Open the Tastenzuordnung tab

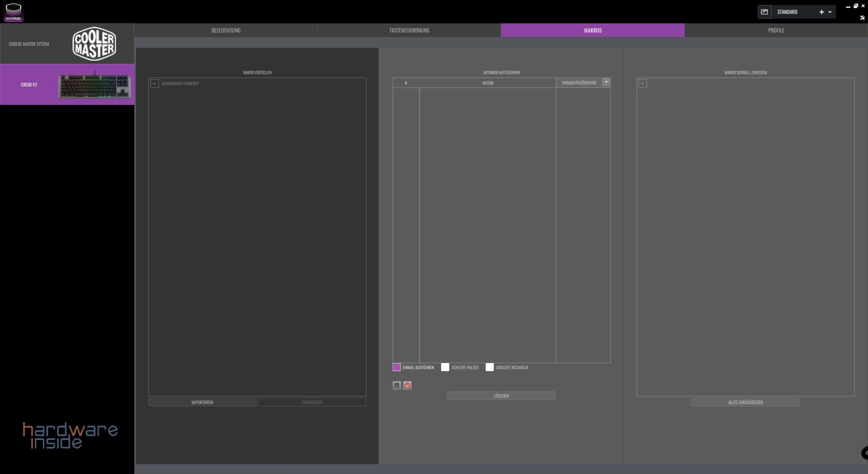tap(409, 30)
